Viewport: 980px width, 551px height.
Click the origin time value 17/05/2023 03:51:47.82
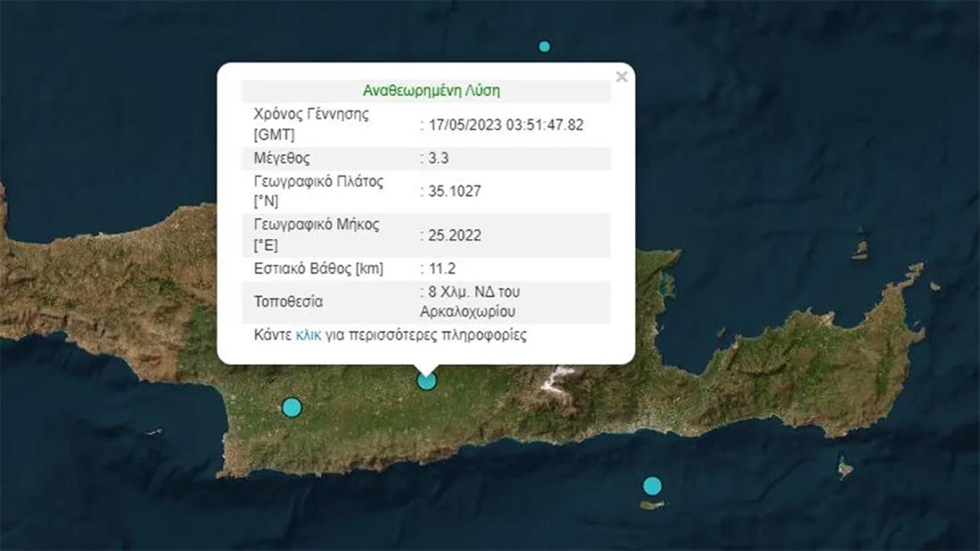(x=505, y=125)
